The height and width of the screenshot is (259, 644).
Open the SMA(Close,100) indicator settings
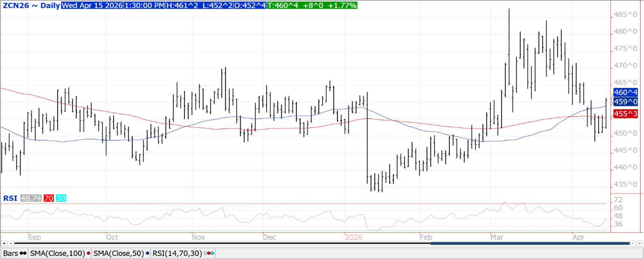[58, 253]
